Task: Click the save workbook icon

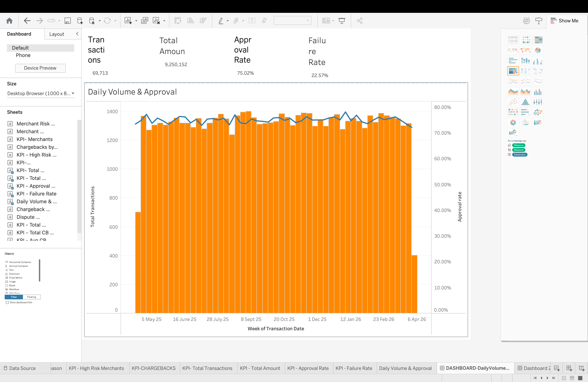Action: point(67,21)
